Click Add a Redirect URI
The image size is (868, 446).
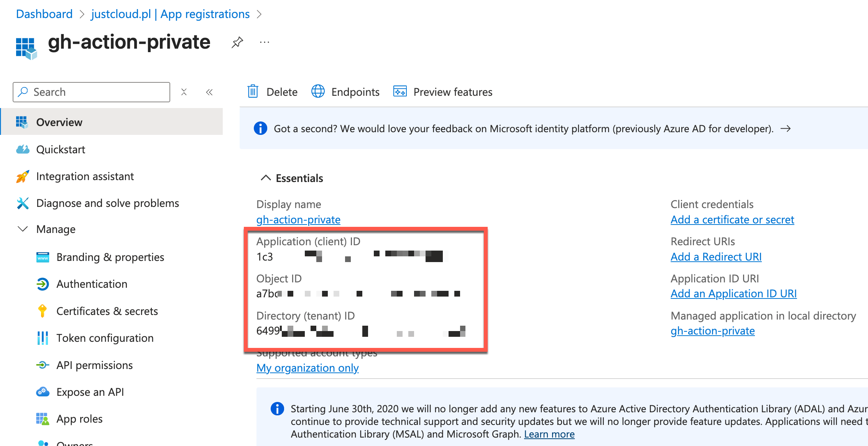click(716, 257)
